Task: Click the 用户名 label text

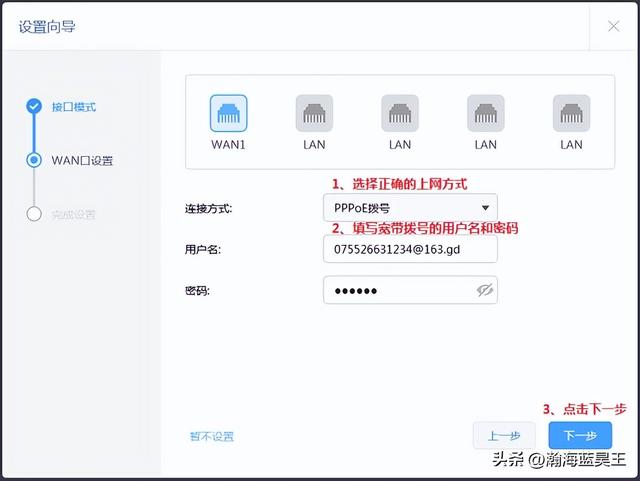Action: click(202, 249)
